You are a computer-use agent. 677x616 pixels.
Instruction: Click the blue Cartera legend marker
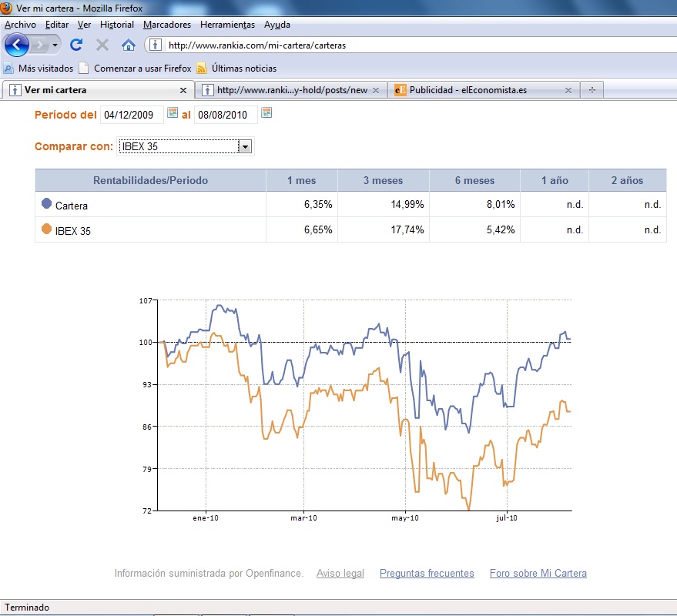click(x=46, y=203)
